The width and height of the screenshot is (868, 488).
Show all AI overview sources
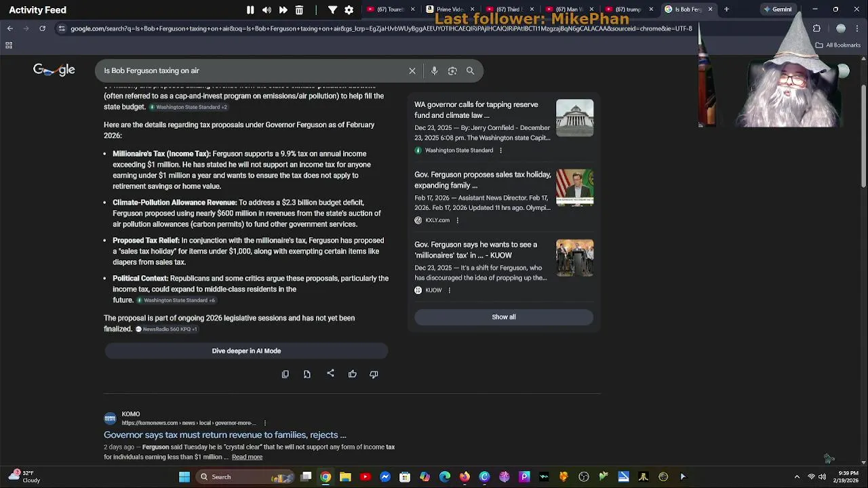click(504, 317)
